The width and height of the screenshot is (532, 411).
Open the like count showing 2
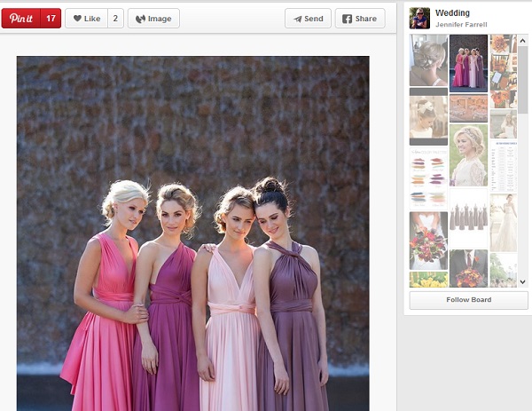[x=116, y=18]
